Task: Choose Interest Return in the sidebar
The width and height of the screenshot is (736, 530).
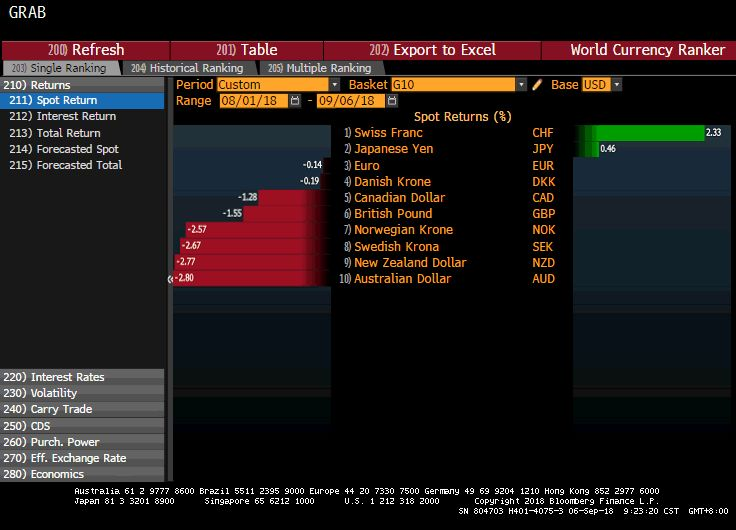Action: 82,116
